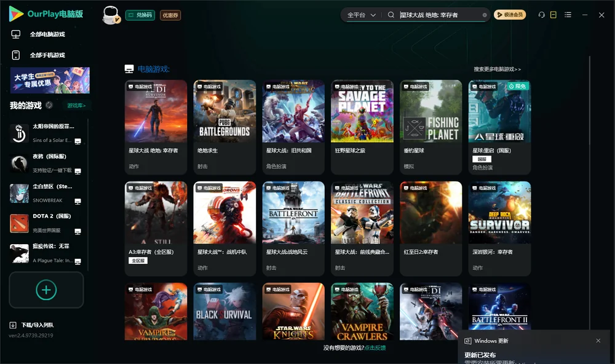
Task: Select 夜鸦 (国际服) in my games list
Action: (46, 163)
